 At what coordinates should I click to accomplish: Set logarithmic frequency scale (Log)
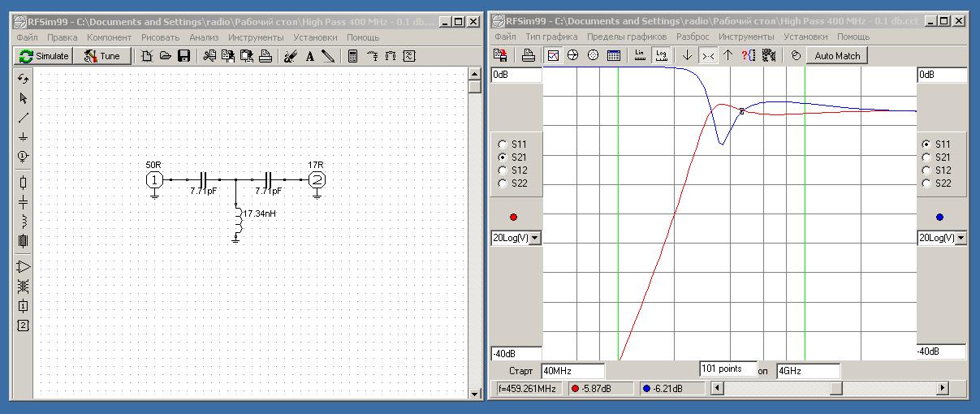click(x=661, y=55)
